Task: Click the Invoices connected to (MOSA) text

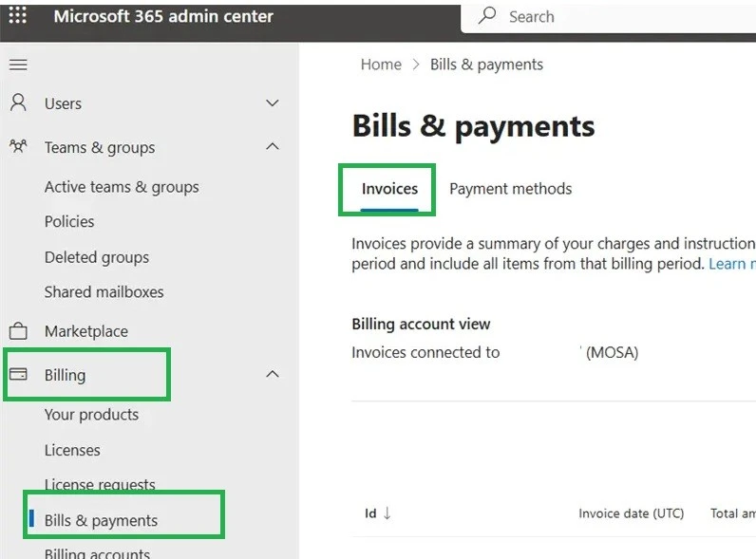Action: click(495, 352)
